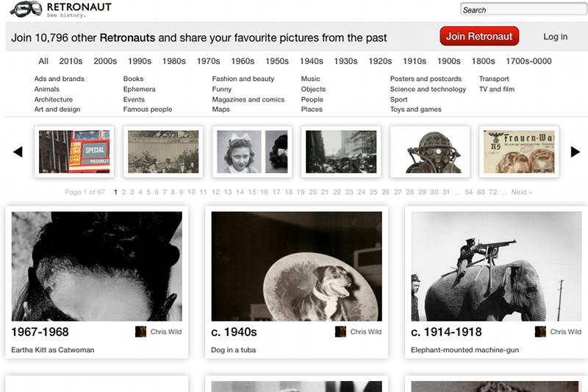Click the Retronaut goggles logo

point(26,9)
